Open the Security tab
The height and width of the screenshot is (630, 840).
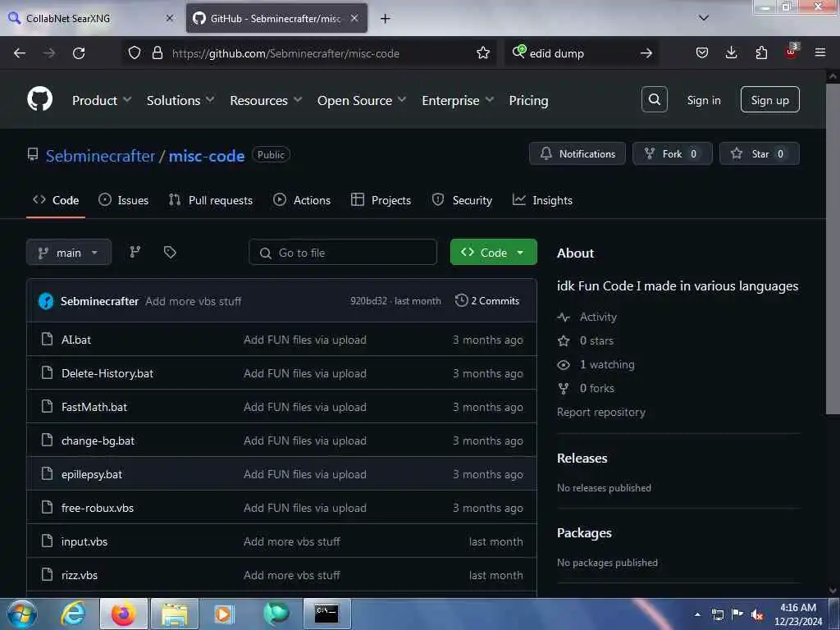click(462, 200)
